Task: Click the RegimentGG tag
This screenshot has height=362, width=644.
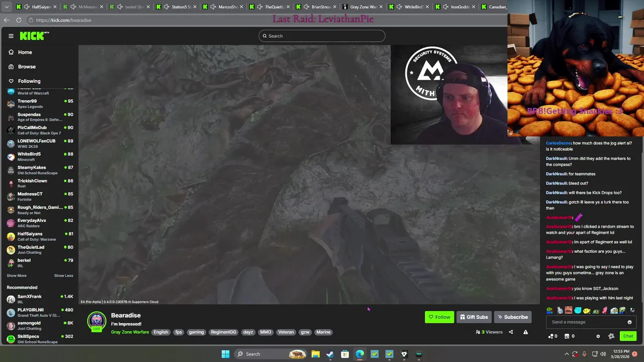Action: coord(223,332)
